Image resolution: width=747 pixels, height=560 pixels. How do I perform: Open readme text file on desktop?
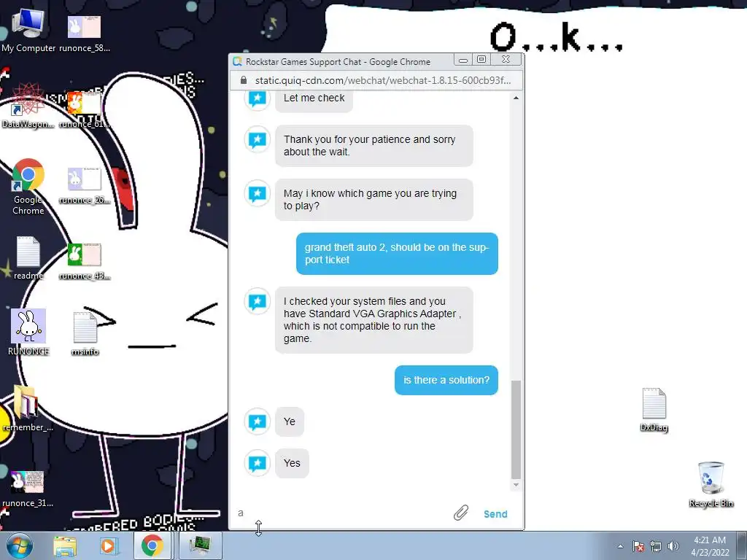28,257
